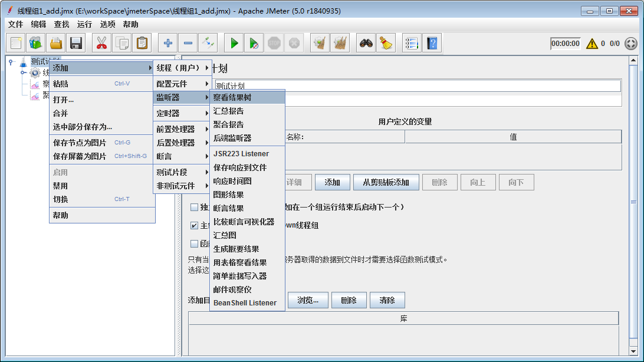The width and height of the screenshot is (644, 362).
Task: Select 保存节点为图片 context entry
Action: 102,143
